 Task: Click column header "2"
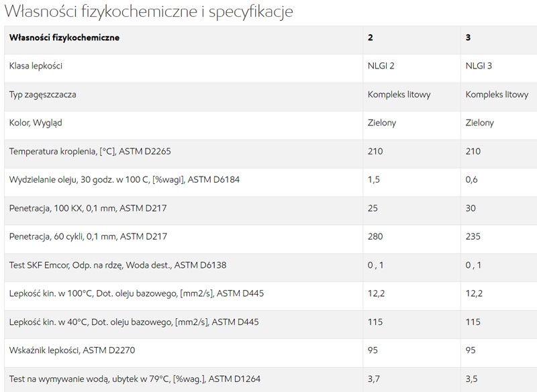(371, 38)
